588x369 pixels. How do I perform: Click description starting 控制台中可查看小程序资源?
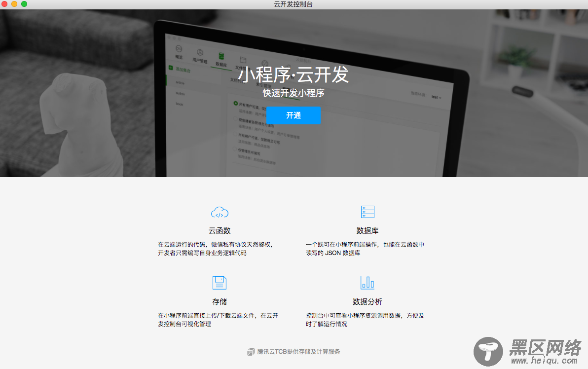[x=365, y=320]
